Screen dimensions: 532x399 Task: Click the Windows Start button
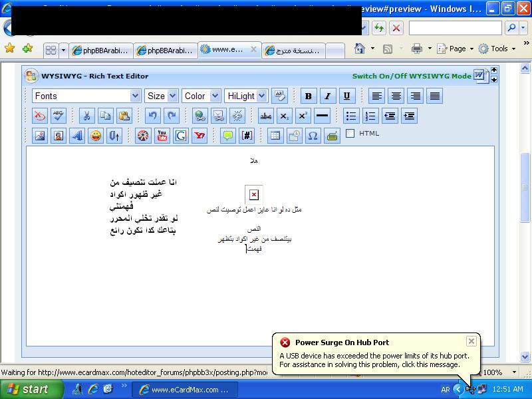click(31, 389)
